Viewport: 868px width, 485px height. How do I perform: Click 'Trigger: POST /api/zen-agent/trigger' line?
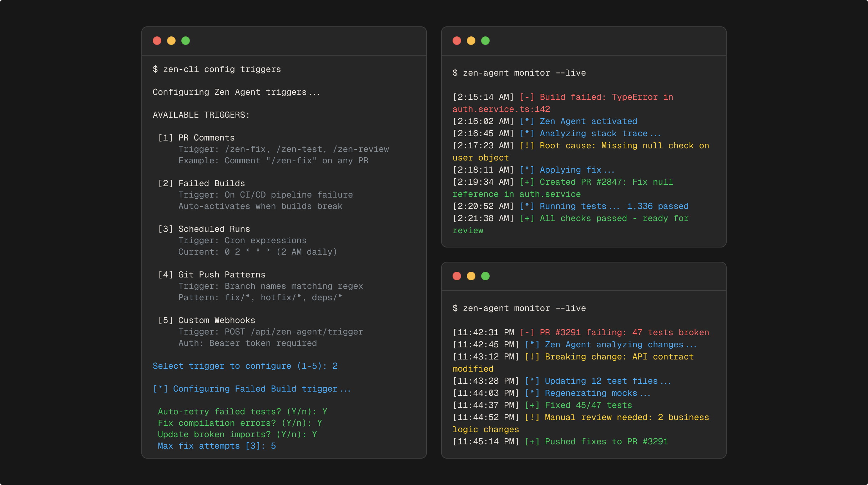pos(271,332)
